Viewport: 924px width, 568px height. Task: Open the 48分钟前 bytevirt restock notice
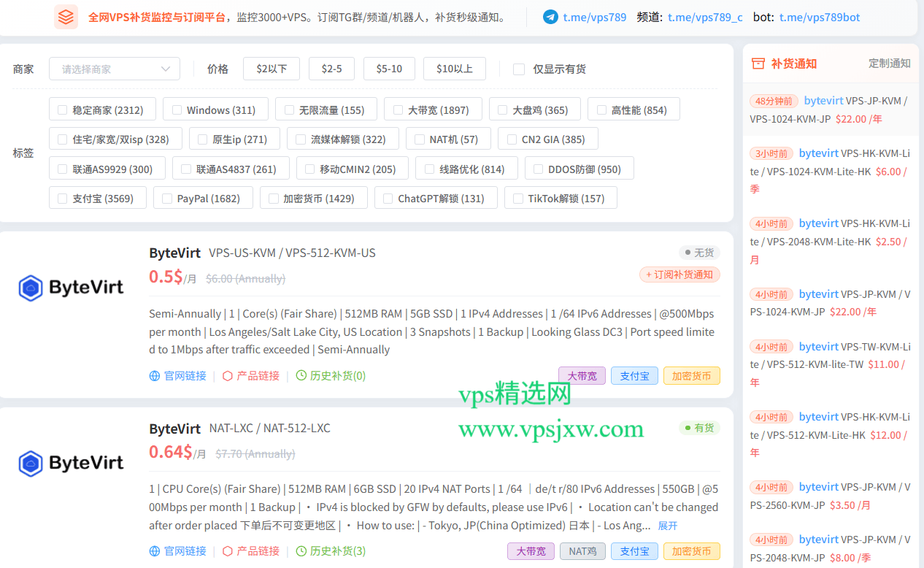[831, 110]
